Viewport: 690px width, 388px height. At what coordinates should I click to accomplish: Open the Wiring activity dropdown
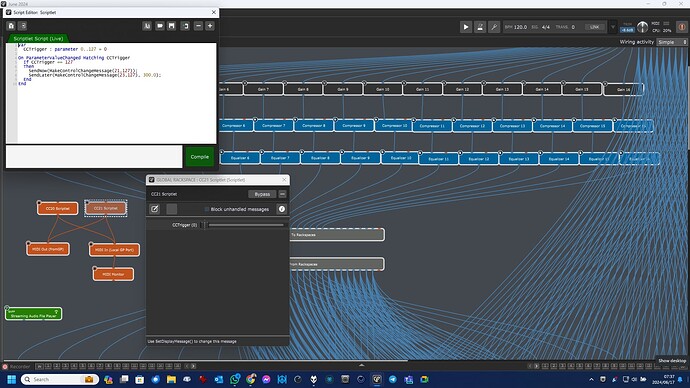672,42
